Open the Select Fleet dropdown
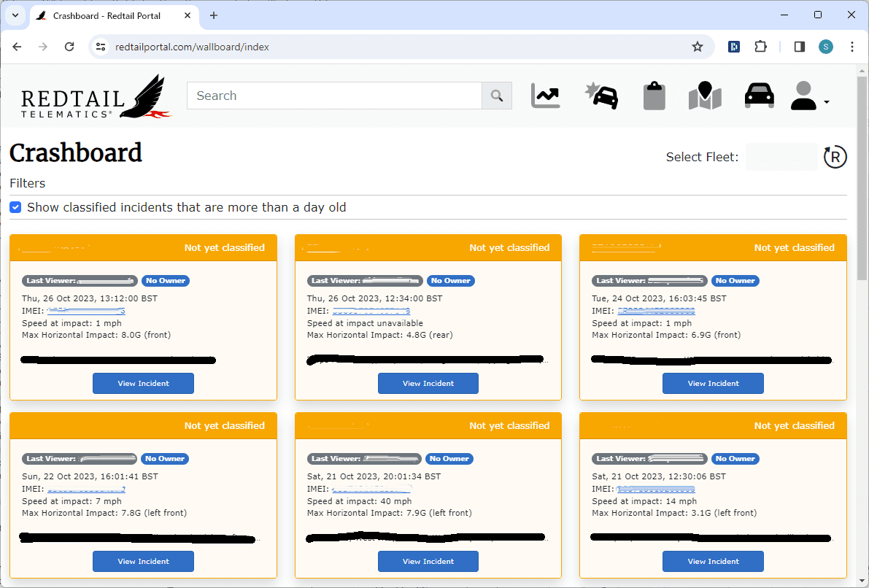Image resolution: width=869 pixels, height=588 pixels. [781, 157]
